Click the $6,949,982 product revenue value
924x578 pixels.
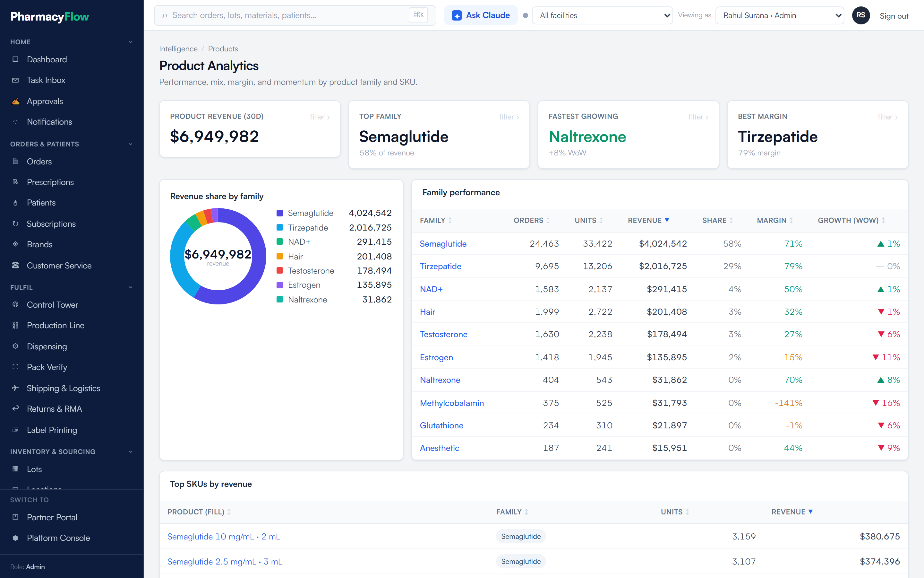click(x=214, y=136)
